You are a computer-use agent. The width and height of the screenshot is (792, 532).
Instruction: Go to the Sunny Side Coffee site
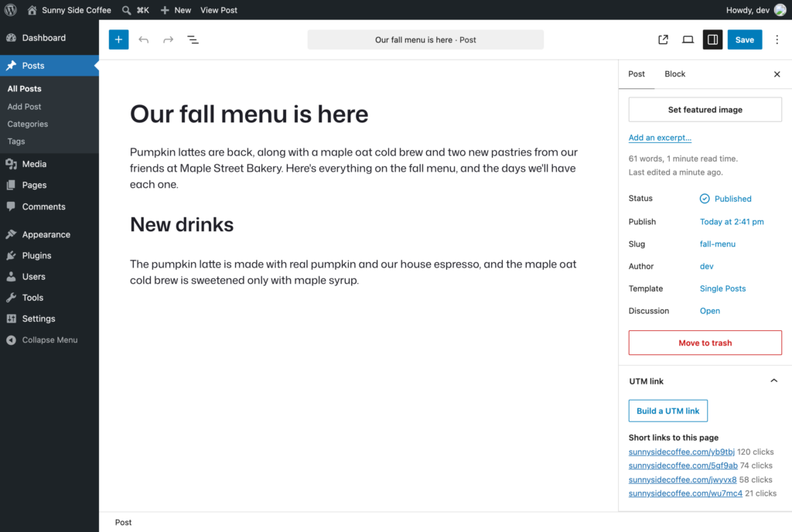[x=69, y=10]
